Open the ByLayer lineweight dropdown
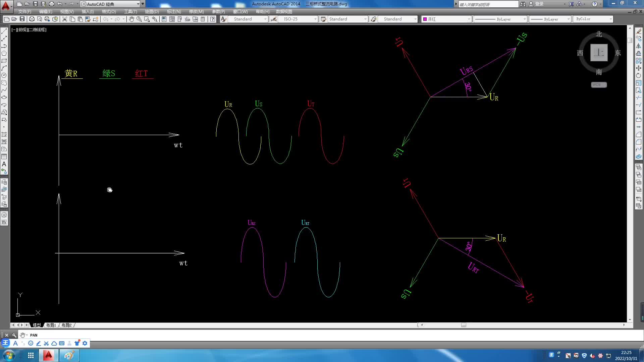Image resolution: width=644 pixels, height=362 pixels. (x=550, y=19)
